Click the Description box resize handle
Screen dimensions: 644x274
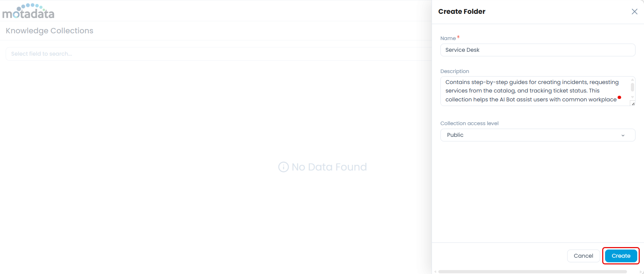coord(633,104)
